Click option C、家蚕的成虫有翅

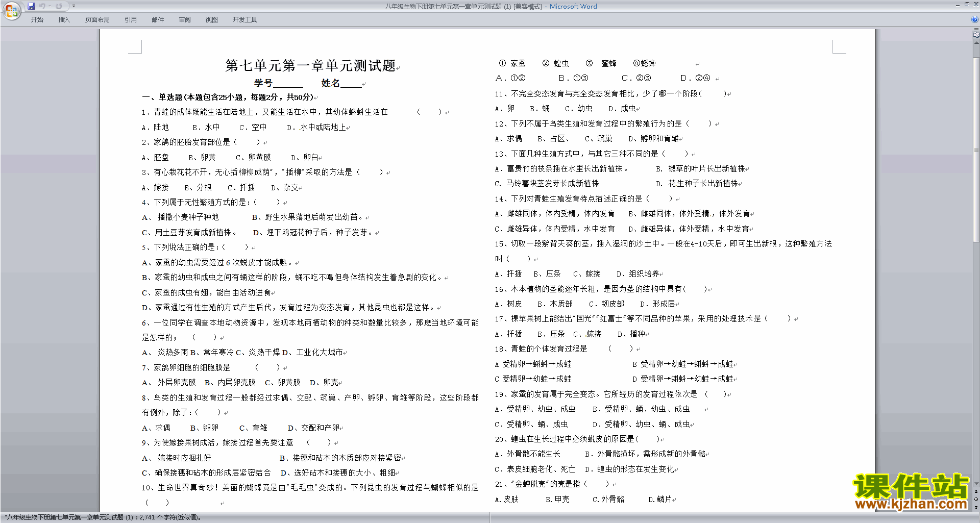206,293
